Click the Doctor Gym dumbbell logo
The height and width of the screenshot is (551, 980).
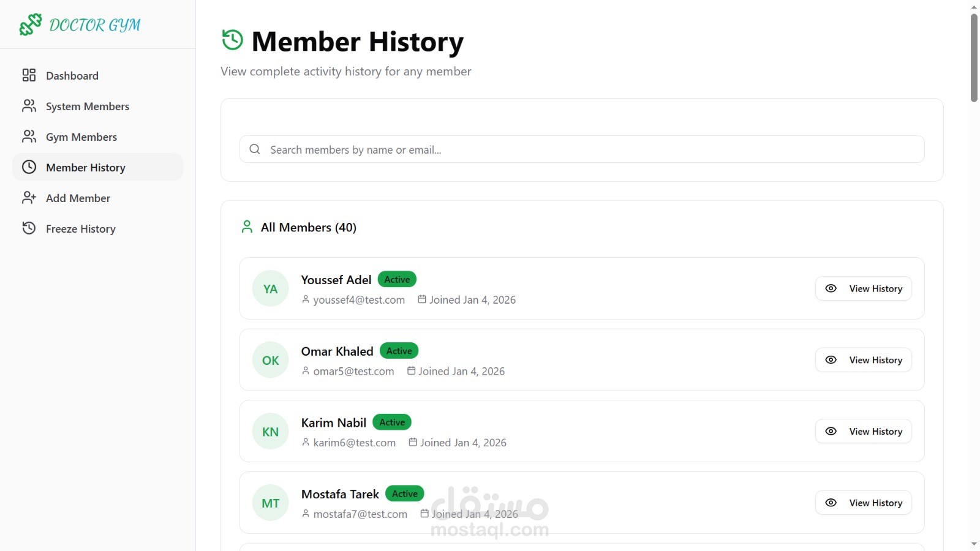(30, 24)
